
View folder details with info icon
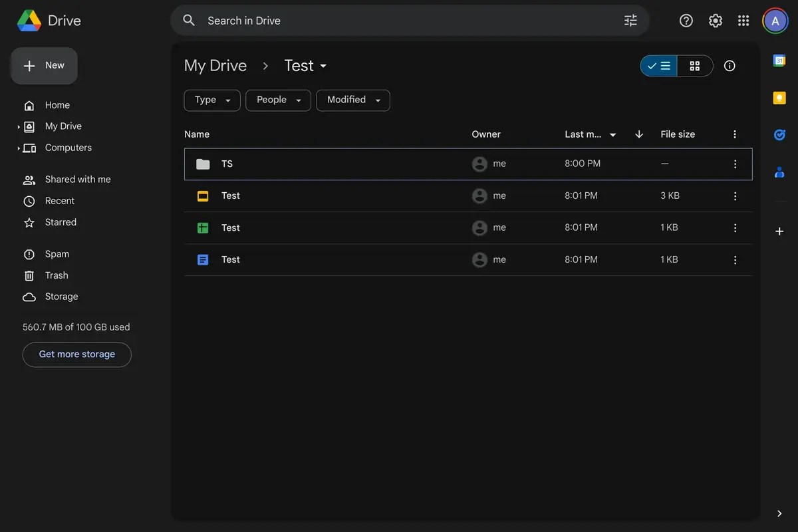(730, 65)
